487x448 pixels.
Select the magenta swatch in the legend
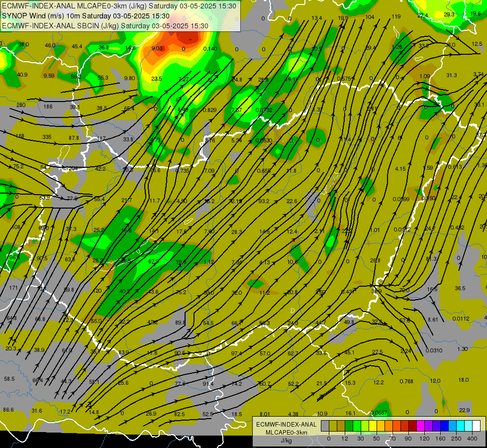pyautogui.click(x=421, y=426)
